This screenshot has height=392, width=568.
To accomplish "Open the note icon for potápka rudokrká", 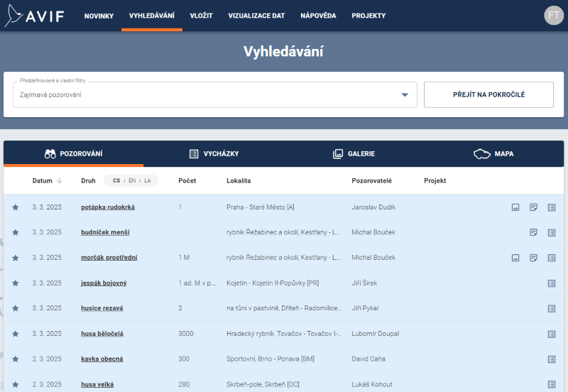I will tap(534, 207).
